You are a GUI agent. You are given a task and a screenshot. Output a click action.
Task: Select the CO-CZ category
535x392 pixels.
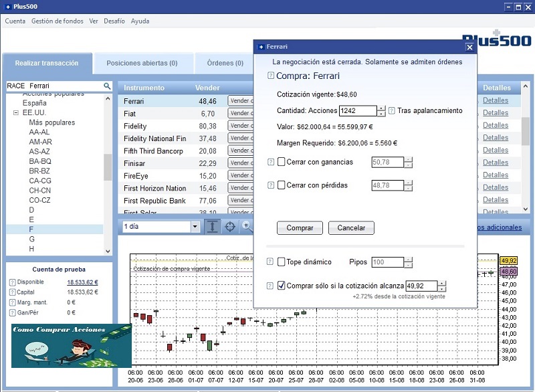[x=39, y=200]
